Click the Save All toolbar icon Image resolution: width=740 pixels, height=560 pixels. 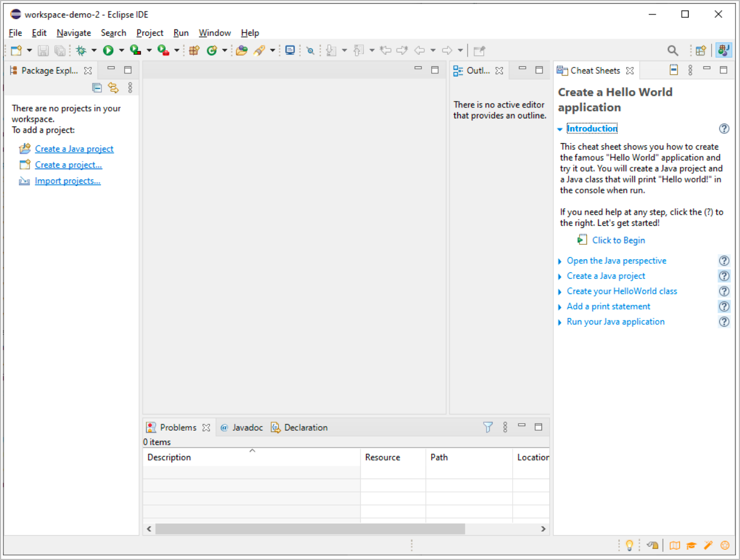click(x=60, y=51)
